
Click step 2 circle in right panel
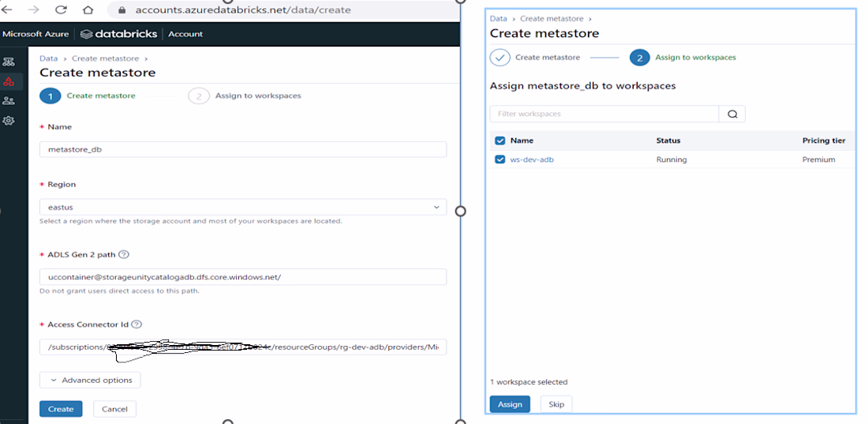click(x=639, y=58)
